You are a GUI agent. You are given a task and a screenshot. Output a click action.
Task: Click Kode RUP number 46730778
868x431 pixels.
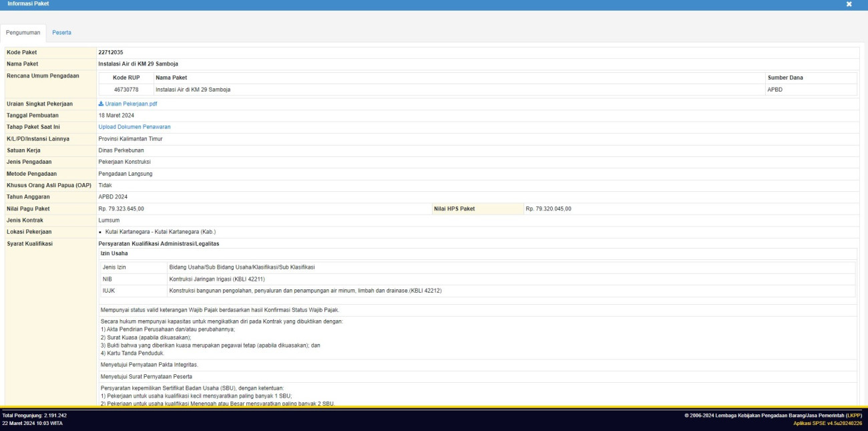126,90
